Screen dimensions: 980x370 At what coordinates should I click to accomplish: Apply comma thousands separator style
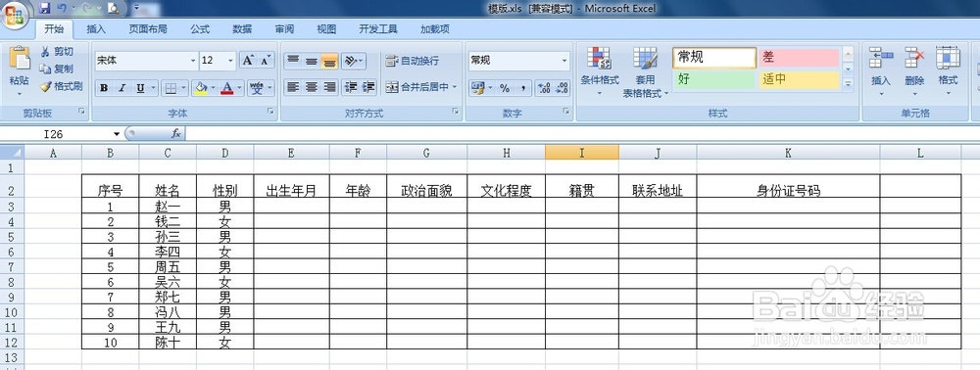(x=522, y=88)
